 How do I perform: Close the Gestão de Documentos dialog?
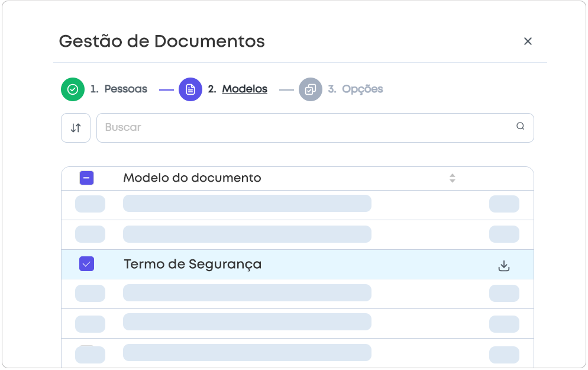click(528, 41)
